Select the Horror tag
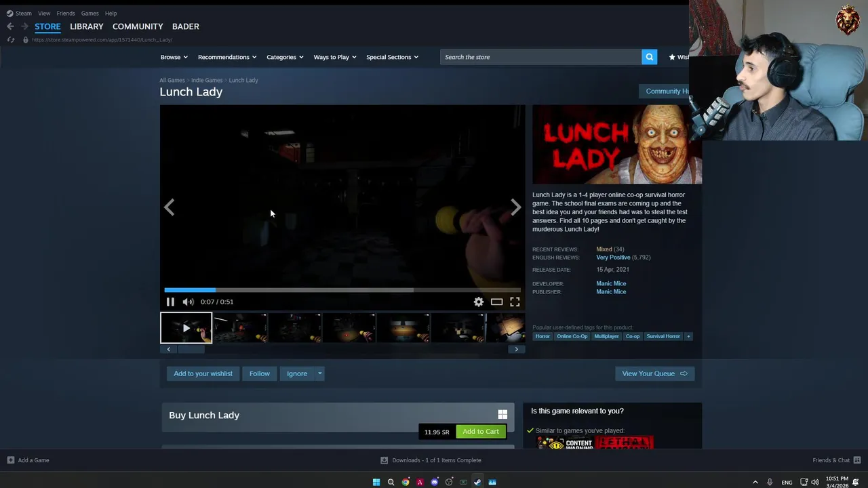 [542, 336]
